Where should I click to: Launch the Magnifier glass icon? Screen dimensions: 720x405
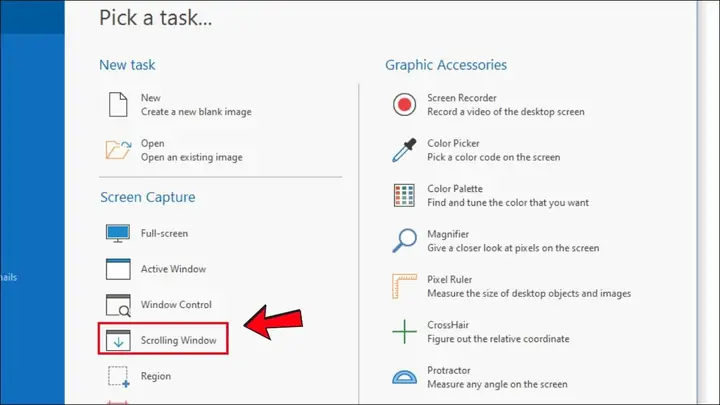404,241
